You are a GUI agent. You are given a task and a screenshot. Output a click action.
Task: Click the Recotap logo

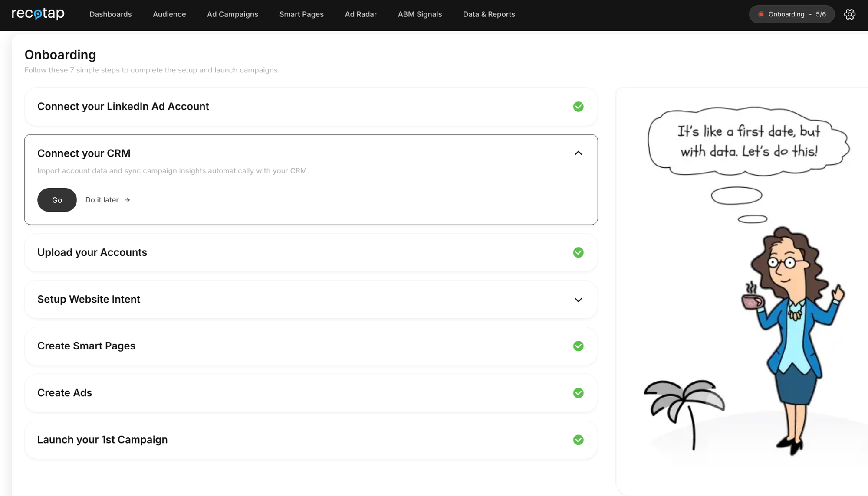[38, 14]
